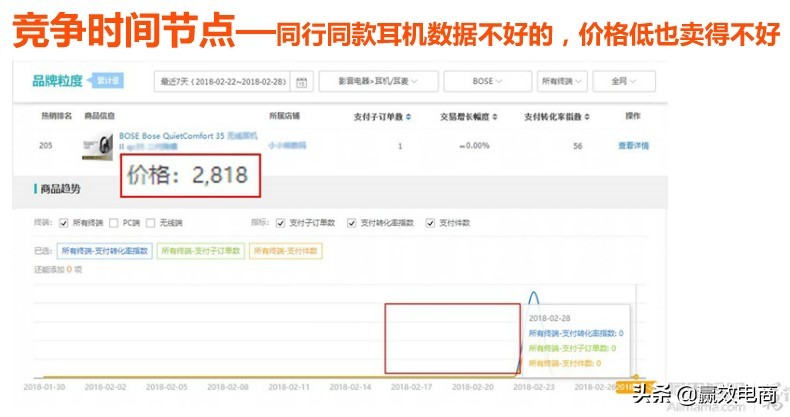790x417 pixels.
Task: Click the 2018-01-30 x-axis date label
Action: click(x=44, y=387)
